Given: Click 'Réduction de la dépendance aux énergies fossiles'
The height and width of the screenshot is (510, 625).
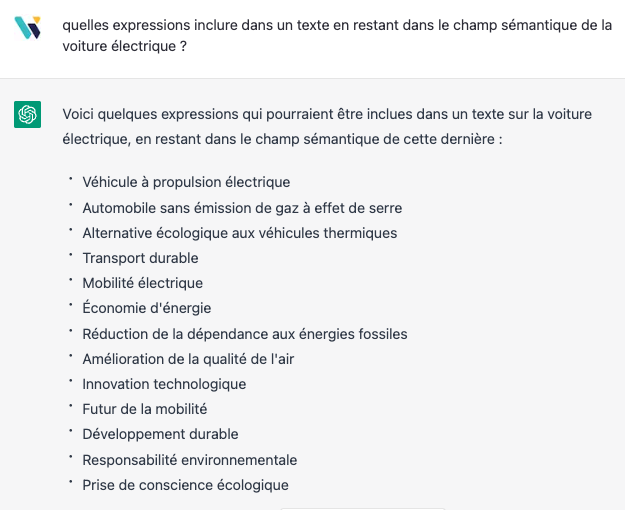Looking at the screenshot, I should coord(245,334).
